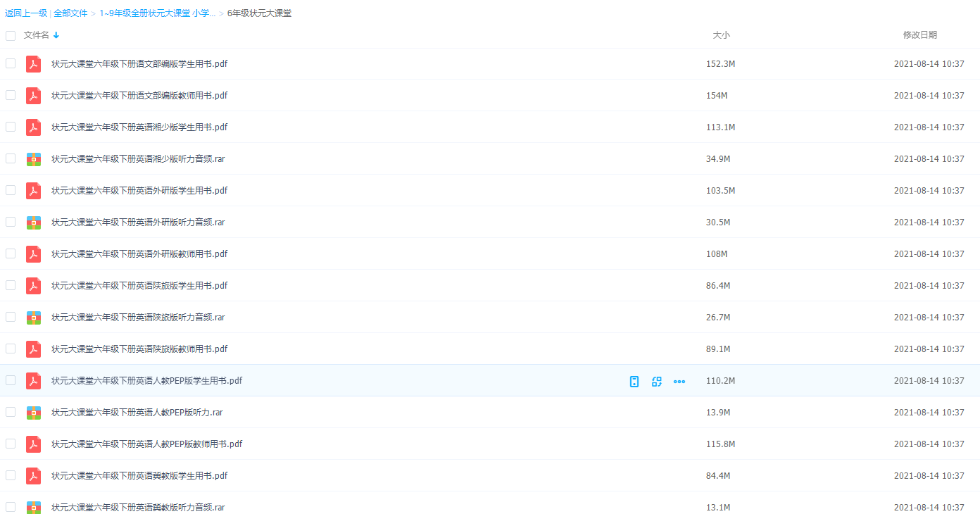The height and width of the screenshot is (514, 980).
Task: Click PDF icon of 语文部编版学生用书 file
Action: [x=34, y=64]
